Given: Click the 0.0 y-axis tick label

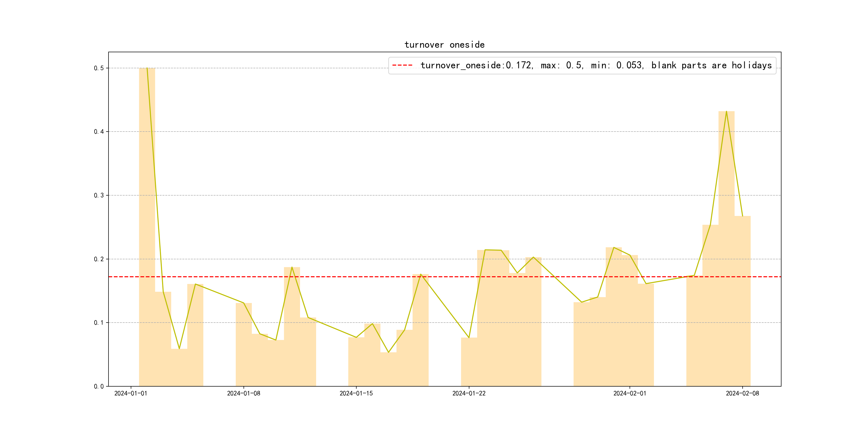Looking at the screenshot, I should point(99,386).
